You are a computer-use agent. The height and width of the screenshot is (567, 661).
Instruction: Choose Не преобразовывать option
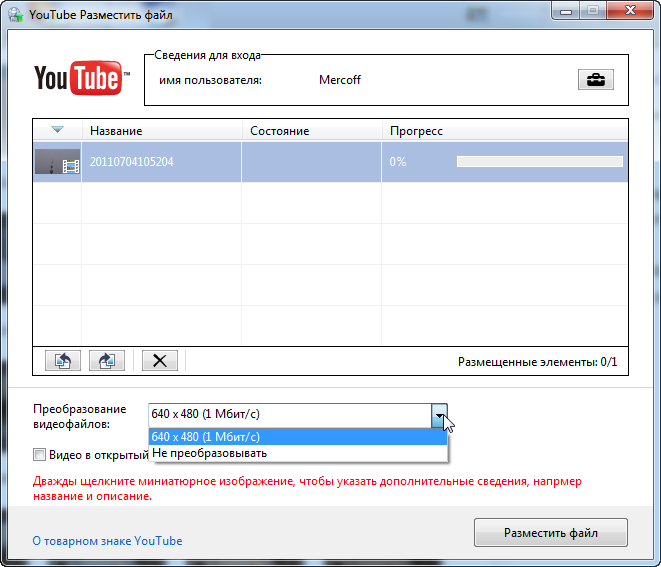click(298, 453)
